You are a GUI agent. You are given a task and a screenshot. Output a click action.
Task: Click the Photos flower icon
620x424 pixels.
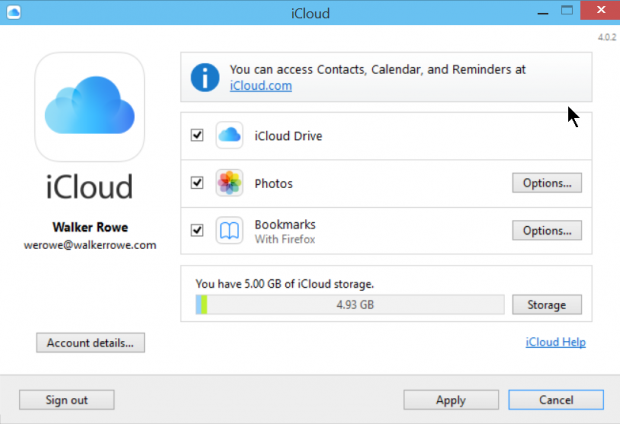point(229,183)
